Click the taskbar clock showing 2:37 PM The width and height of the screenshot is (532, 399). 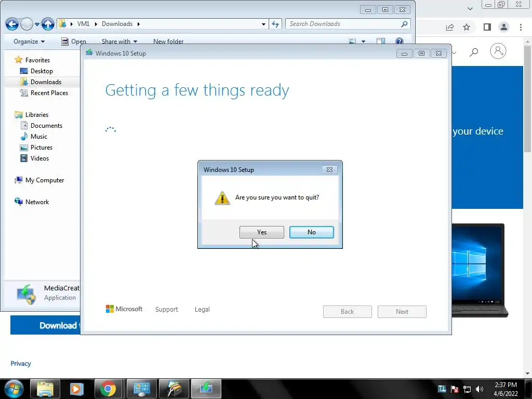pyautogui.click(x=506, y=389)
